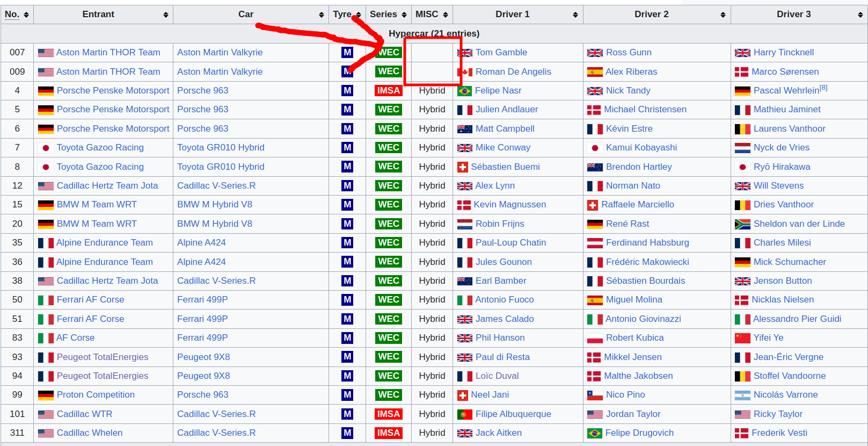868x446 pixels.
Task: Open Aston Martin THOR Team link row 007
Action: click(108, 53)
